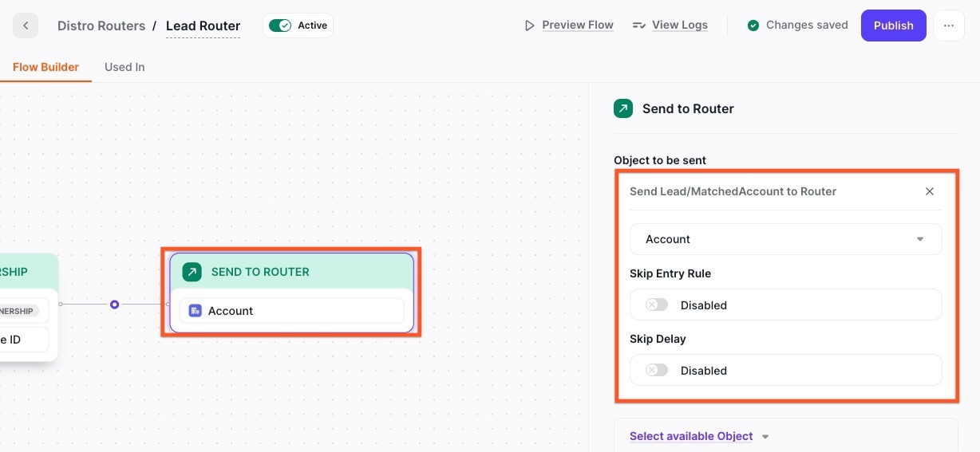The width and height of the screenshot is (980, 452).
Task: Select the Flow Builder tab
Action: click(45, 67)
